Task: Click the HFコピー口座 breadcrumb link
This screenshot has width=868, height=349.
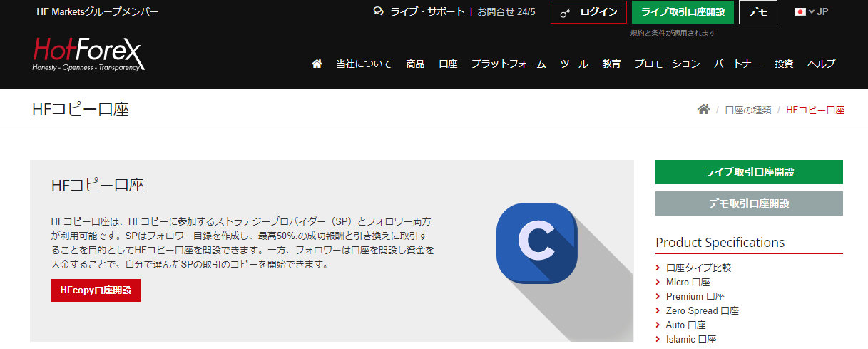Action: click(x=815, y=111)
